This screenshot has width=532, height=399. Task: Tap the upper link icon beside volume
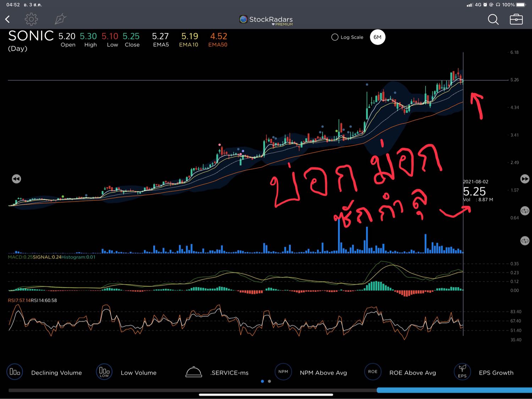(x=525, y=211)
